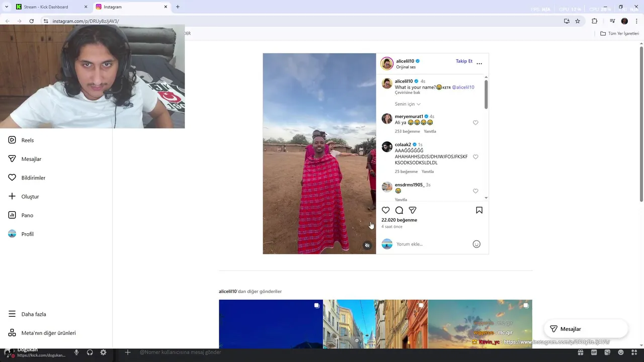
Task: Open the sunset sky post thumbnail
Action: click(x=480, y=324)
